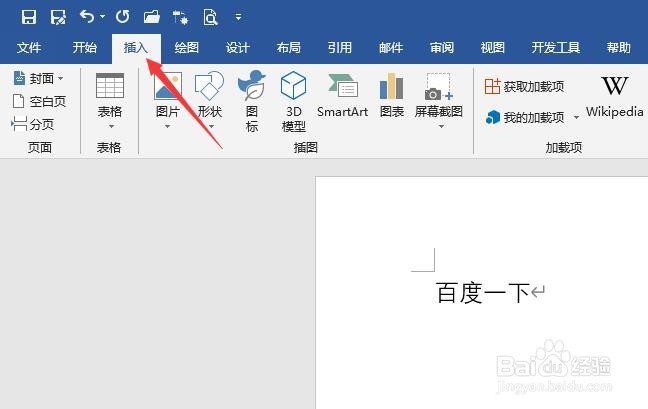648x409 pixels.
Task: Switch to the 视图 tab
Action: (493, 48)
